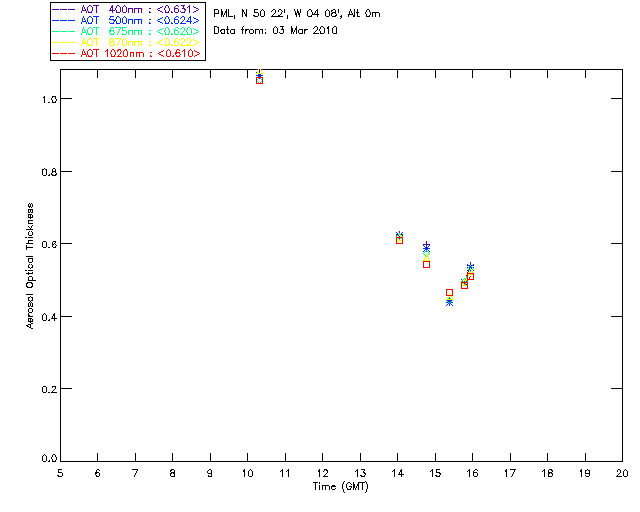Click the blue asterisk marker below 0.45
This screenshot has width=640, height=512.
click(x=449, y=303)
